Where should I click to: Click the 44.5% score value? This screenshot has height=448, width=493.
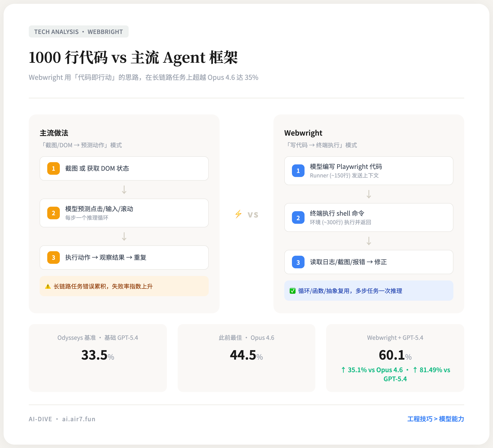click(246, 355)
